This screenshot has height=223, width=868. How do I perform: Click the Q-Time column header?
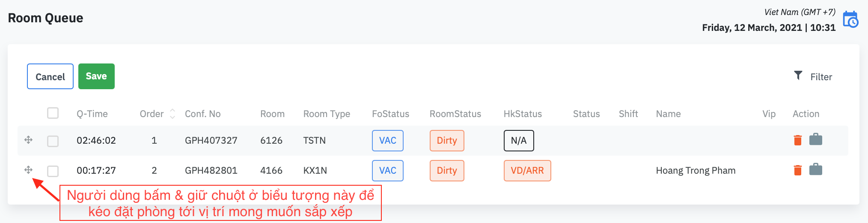coord(92,114)
